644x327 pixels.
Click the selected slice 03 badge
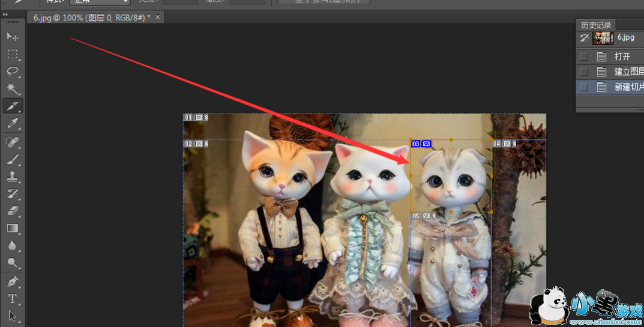(421, 144)
